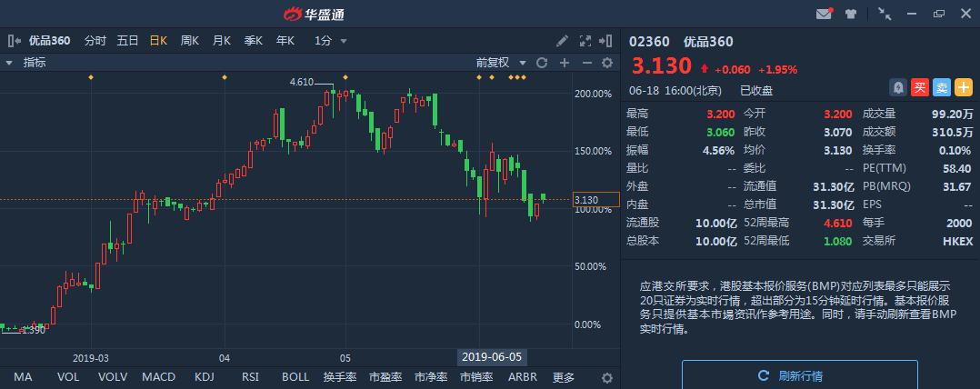Collapse left panel with sidebar arrow icon

pos(14,41)
